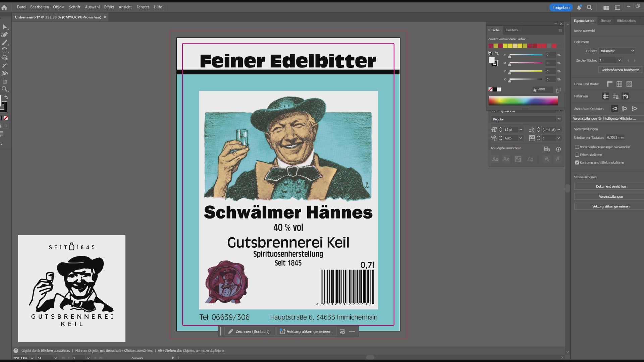Pick a color from the rainbow spectrum bar

tap(523, 100)
